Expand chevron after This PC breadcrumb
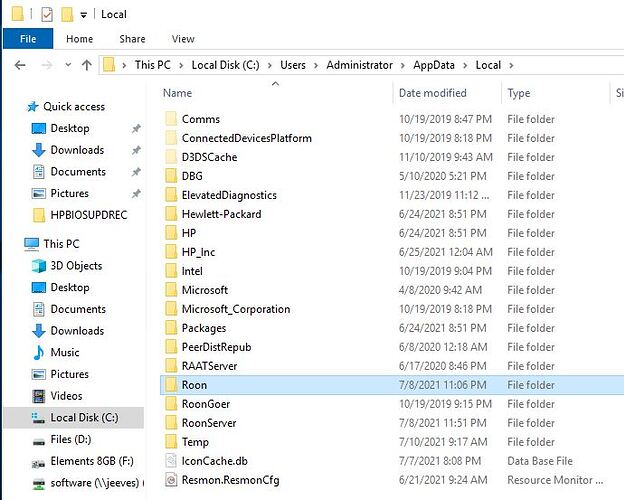The height and width of the screenshot is (500, 624). (x=181, y=65)
